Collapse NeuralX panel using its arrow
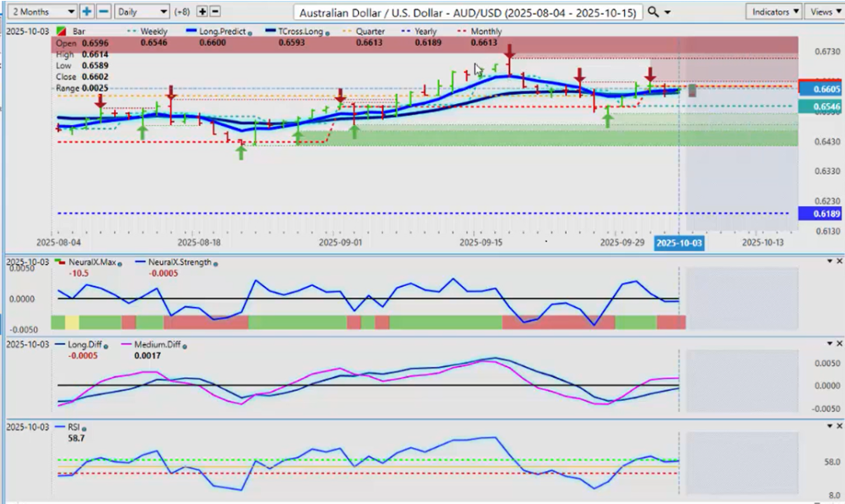Image resolution: width=845 pixels, height=504 pixels. click(828, 261)
